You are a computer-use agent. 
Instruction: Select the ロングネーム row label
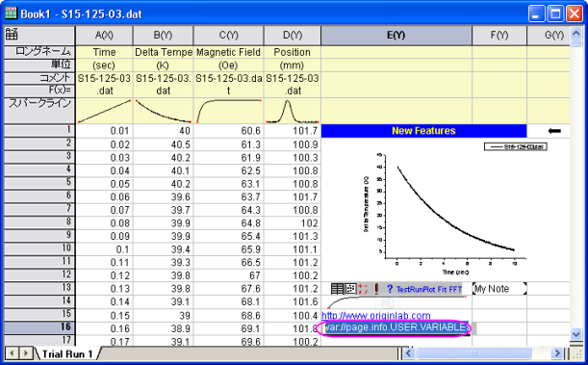(39, 52)
